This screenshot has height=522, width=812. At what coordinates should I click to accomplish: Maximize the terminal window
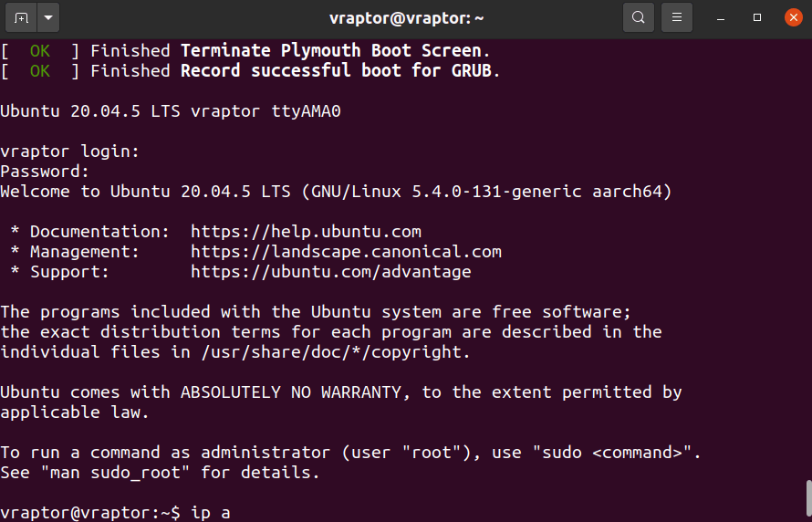757,17
